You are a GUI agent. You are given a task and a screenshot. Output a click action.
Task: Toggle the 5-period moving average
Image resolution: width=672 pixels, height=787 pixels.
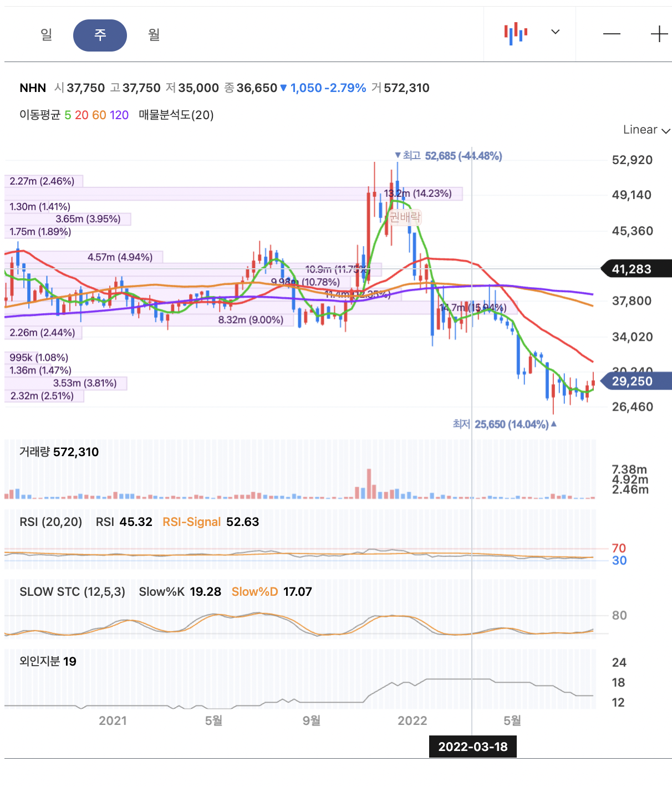pos(68,115)
